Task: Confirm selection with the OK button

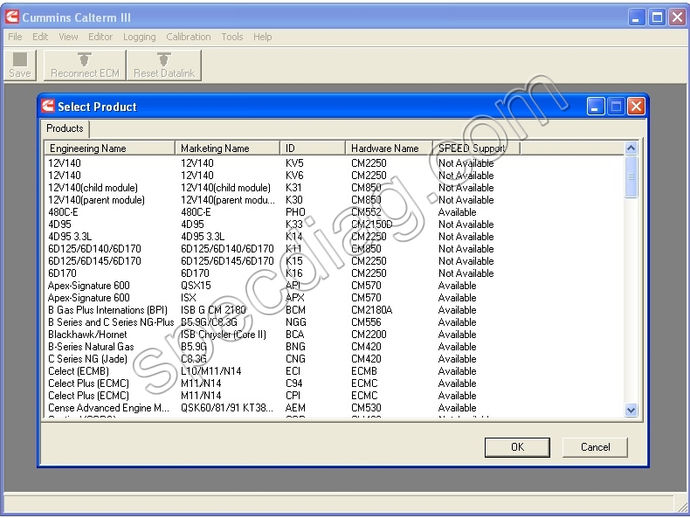Action: click(517, 447)
